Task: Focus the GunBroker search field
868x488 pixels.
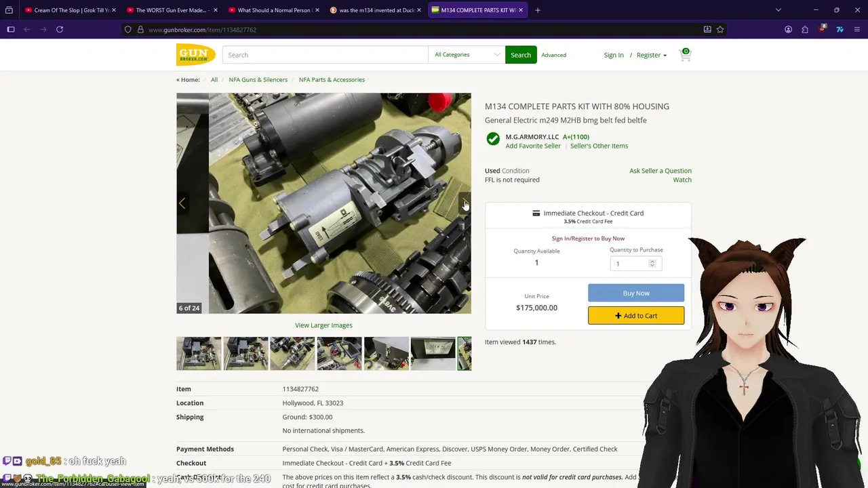Action: click(x=325, y=55)
